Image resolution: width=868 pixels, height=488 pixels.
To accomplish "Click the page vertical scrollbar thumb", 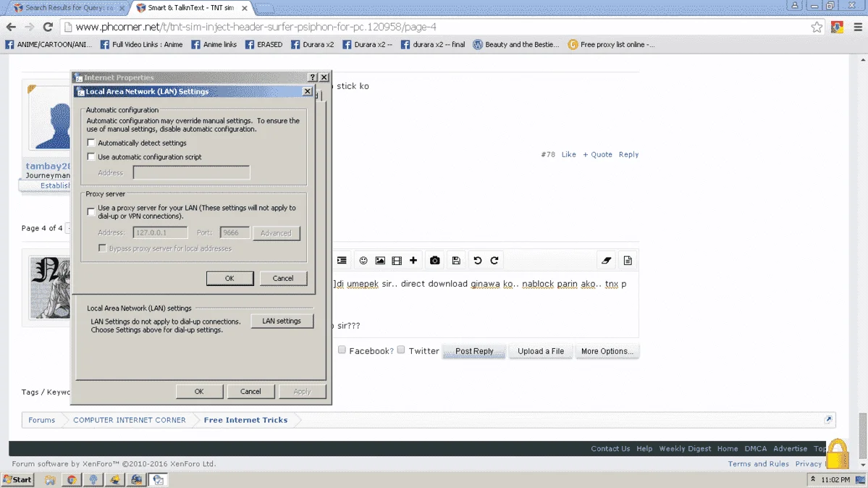I will [x=863, y=435].
